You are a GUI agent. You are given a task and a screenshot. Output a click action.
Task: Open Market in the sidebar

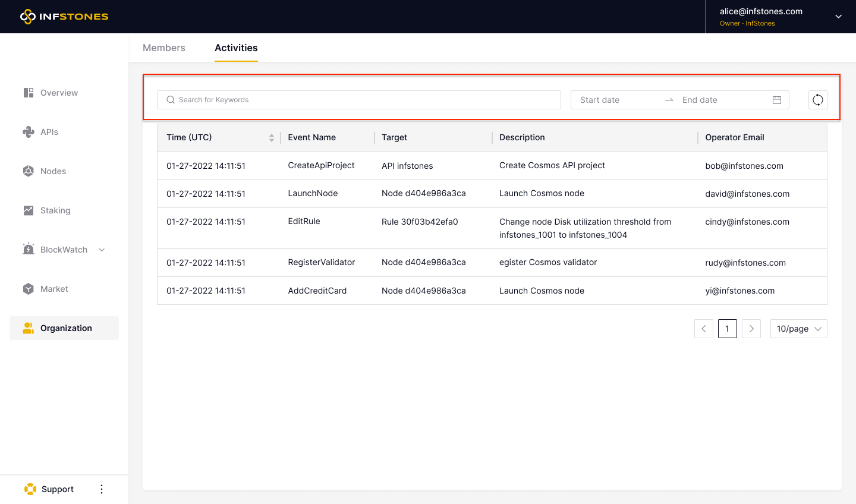(x=54, y=289)
